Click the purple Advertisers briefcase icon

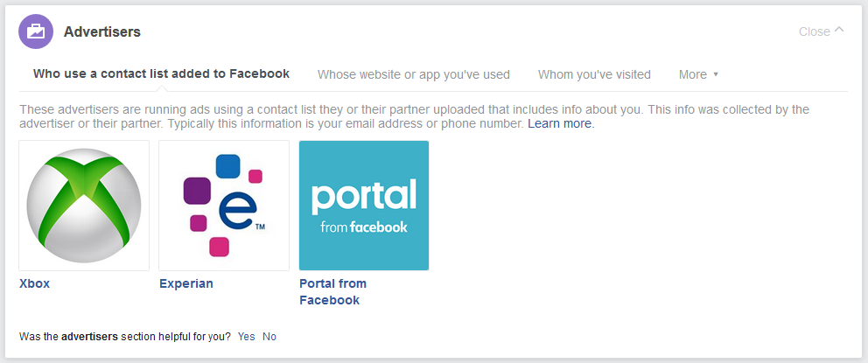(x=36, y=32)
